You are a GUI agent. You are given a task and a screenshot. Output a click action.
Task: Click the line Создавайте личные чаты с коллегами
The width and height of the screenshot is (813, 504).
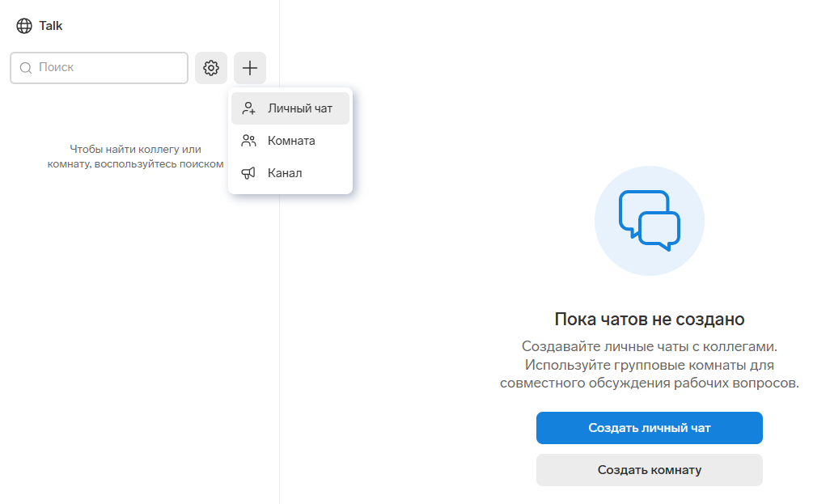click(x=649, y=346)
